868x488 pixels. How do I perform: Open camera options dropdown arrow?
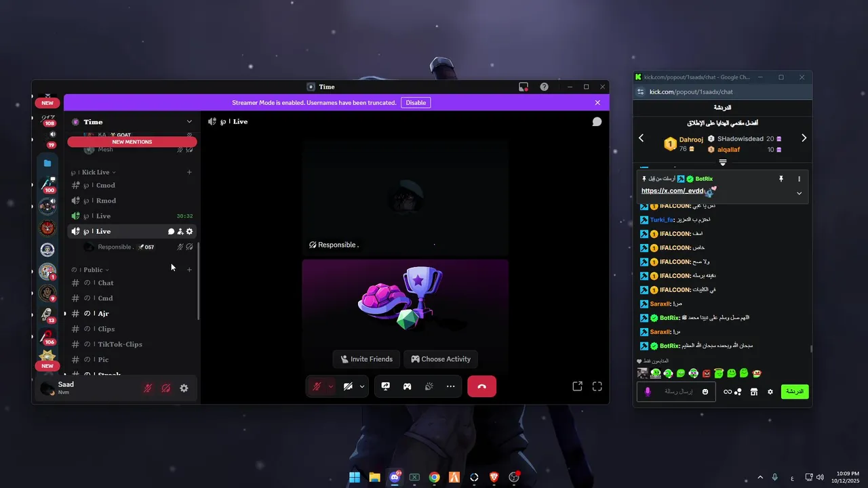point(362,386)
